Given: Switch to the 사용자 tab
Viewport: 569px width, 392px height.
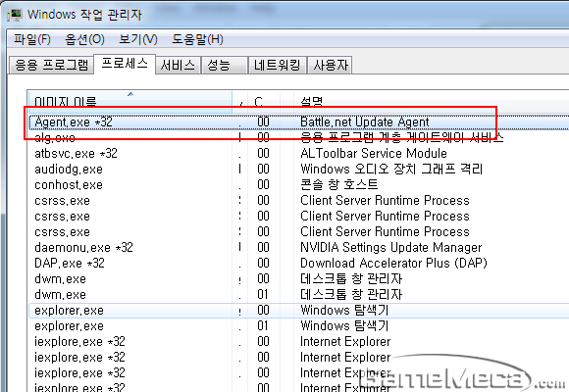Looking at the screenshot, I should [x=330, y=66].
